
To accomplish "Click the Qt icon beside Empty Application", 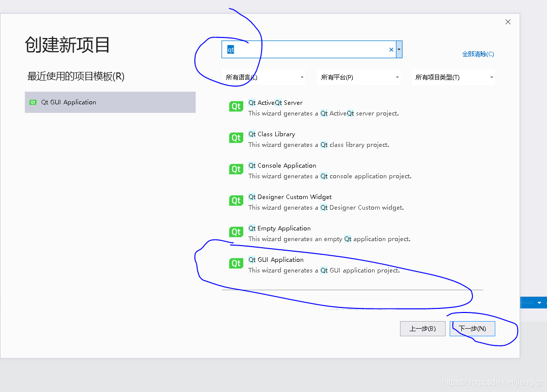I will click(x=236, y=232).
